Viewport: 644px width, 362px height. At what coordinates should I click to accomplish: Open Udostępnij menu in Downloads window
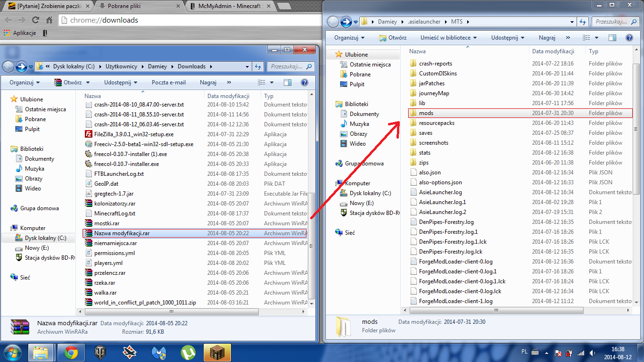click(121, 82)
